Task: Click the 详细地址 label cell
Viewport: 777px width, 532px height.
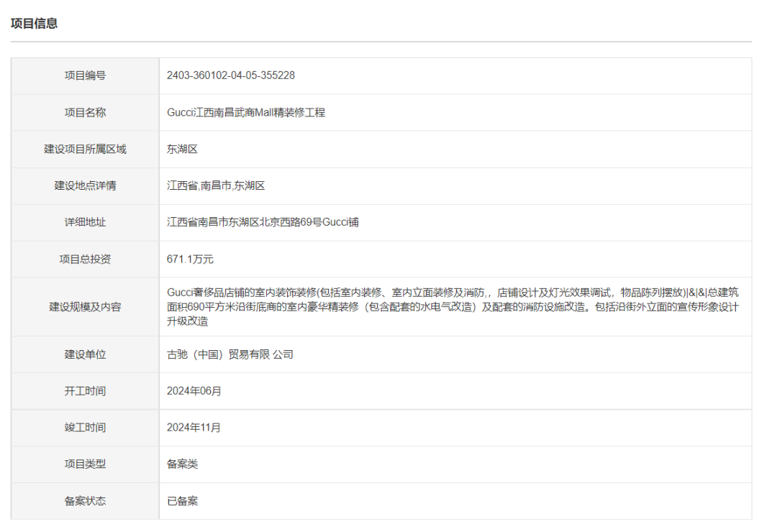Action: (85, 223)
